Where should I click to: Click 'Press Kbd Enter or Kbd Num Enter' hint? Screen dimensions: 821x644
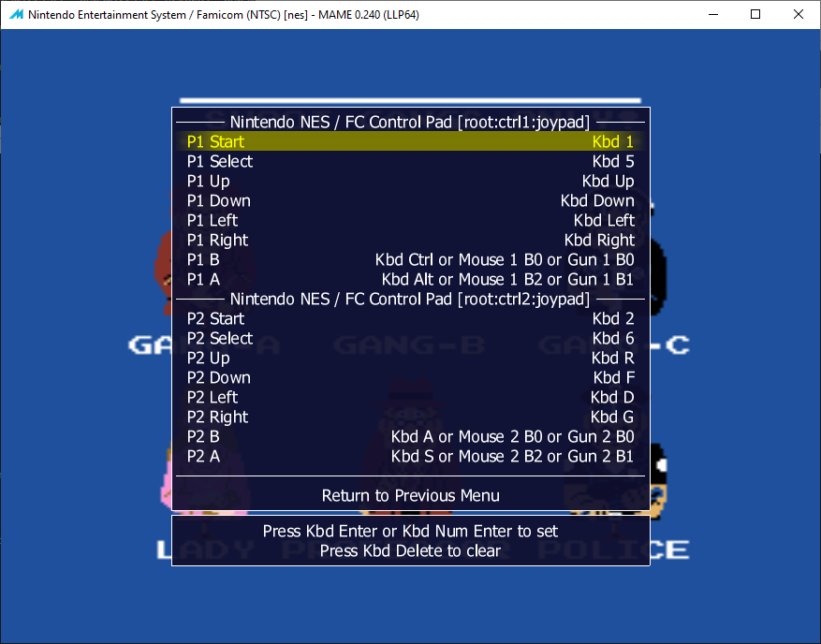410,531
